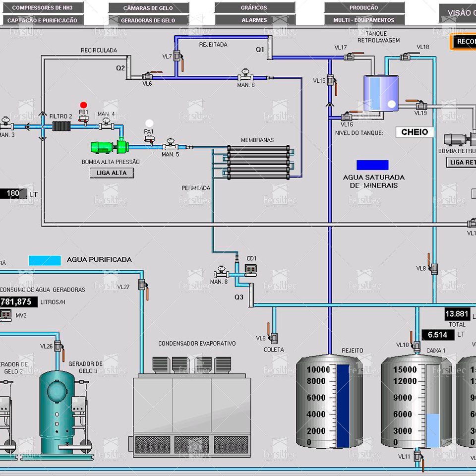The image size is (476, 476).
Task: Toggle the VL15 valve
Action: (332, 83)
